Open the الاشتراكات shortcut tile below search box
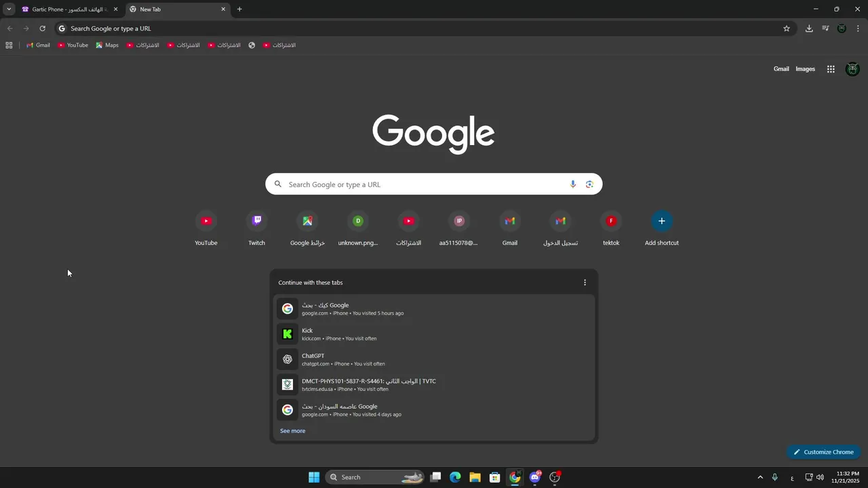This screenshot has height=488, width=868. coord(408,229)
